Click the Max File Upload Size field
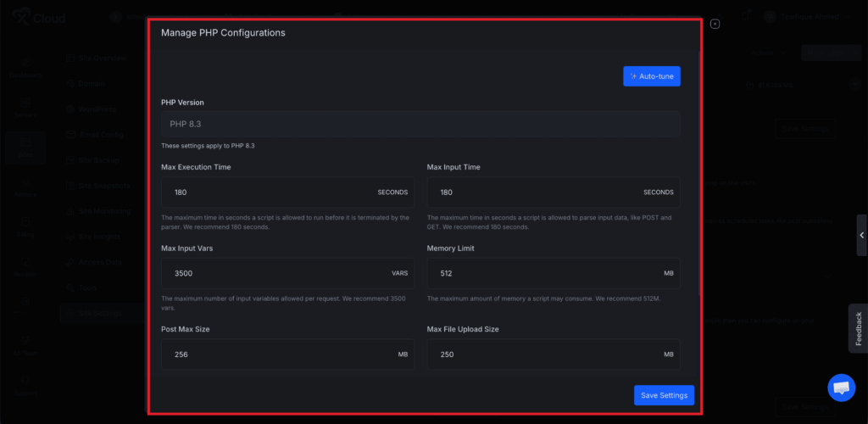The image size is (868, 424). pyautogui.click(x=538, y=354)
